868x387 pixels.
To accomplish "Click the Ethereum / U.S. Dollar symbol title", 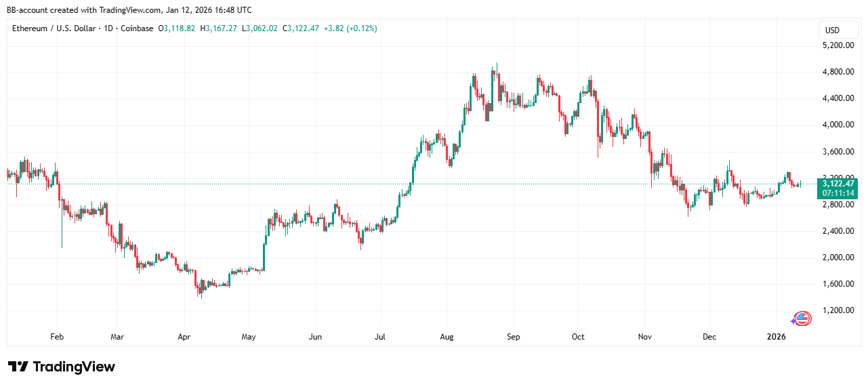I will click(53, 28).
